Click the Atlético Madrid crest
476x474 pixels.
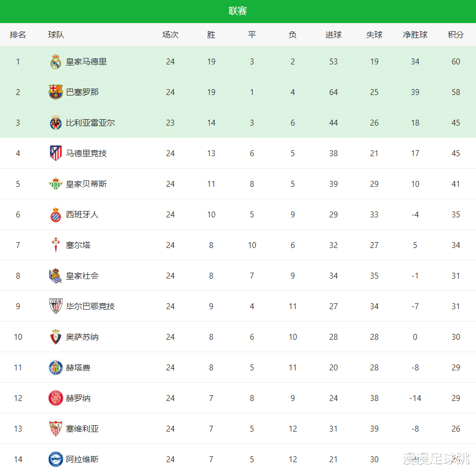(56, 154)
